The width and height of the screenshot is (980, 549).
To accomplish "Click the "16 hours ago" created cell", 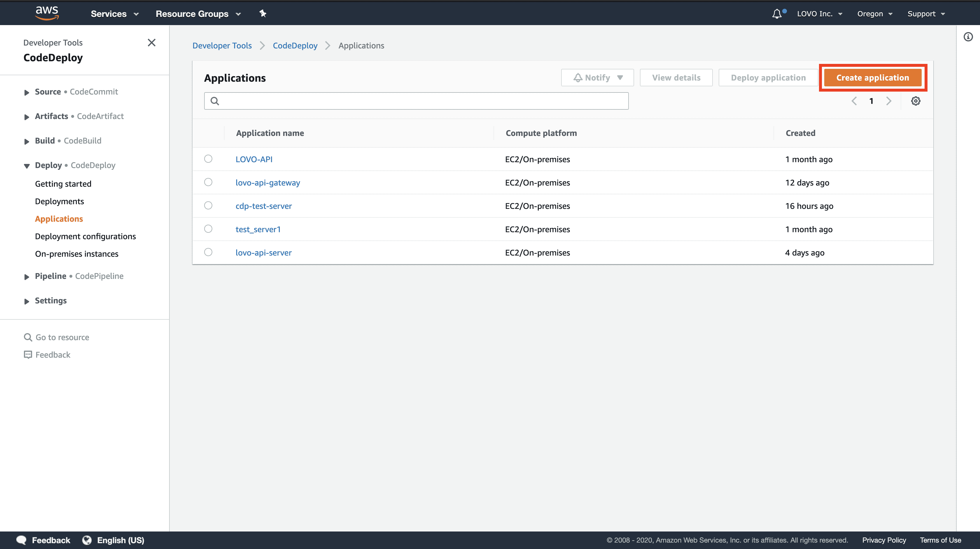I will (x=809, y=206).
